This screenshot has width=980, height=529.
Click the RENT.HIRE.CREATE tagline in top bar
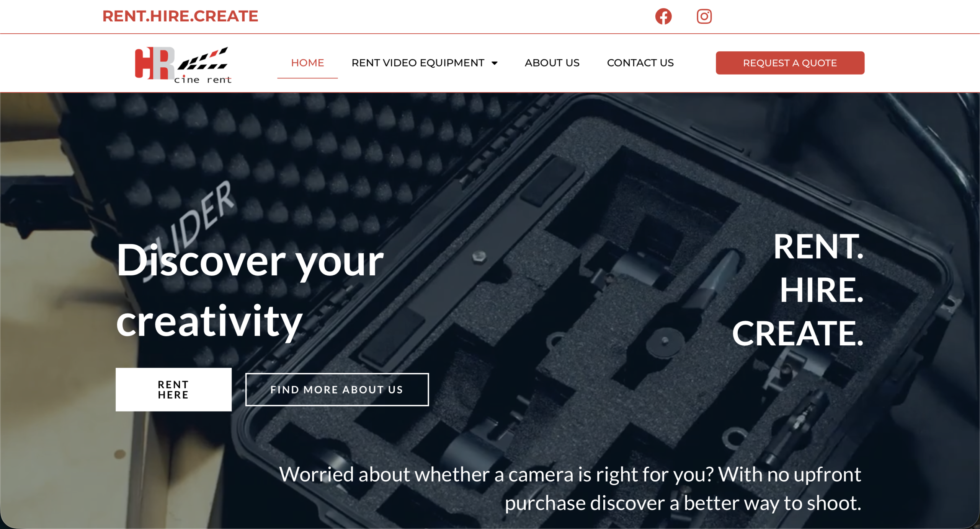180,16
